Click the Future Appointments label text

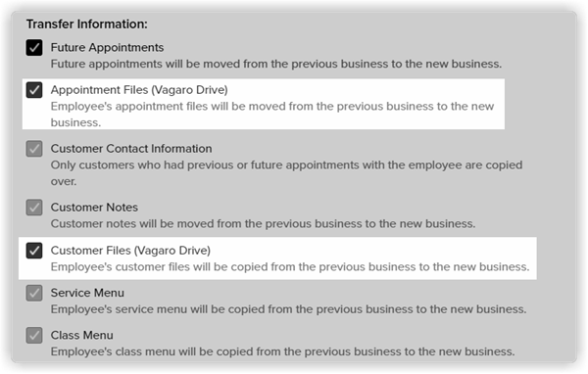107,48
